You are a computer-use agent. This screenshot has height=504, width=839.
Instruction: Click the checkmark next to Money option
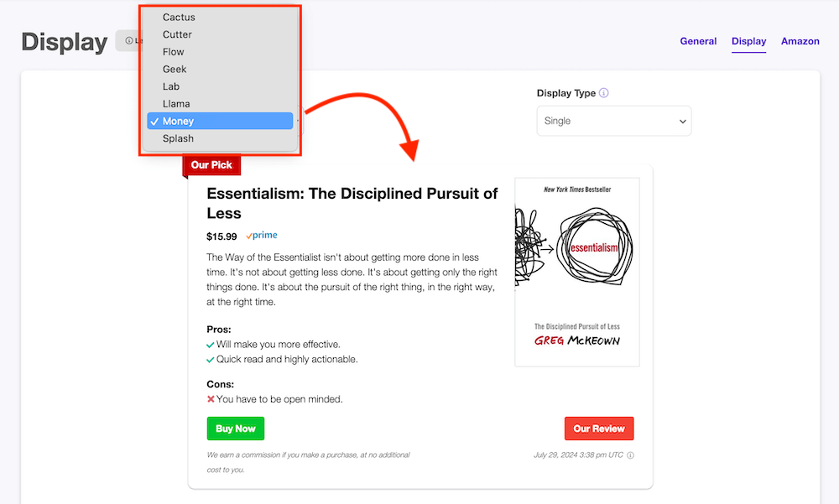pos(154,122)
